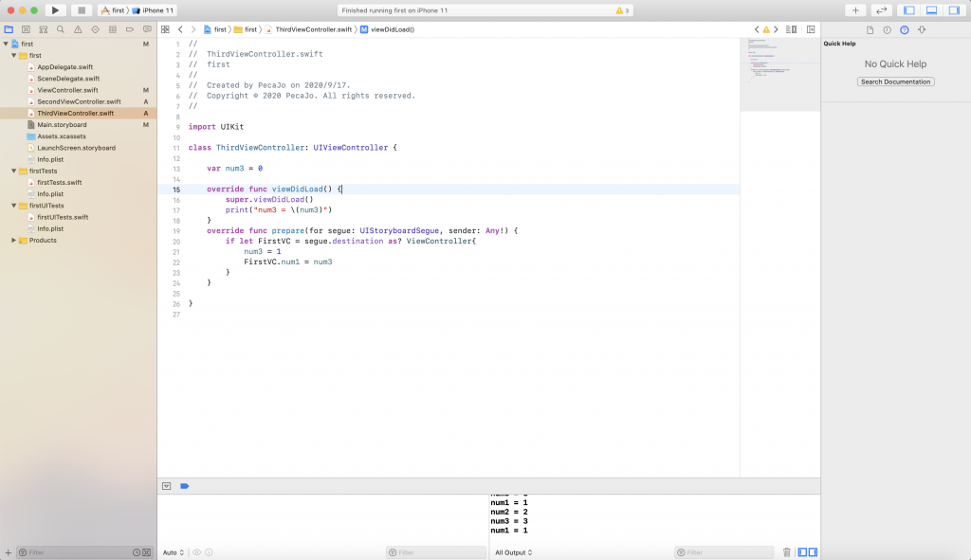Toggle the Inspectors panel visibility

[954, 10]
